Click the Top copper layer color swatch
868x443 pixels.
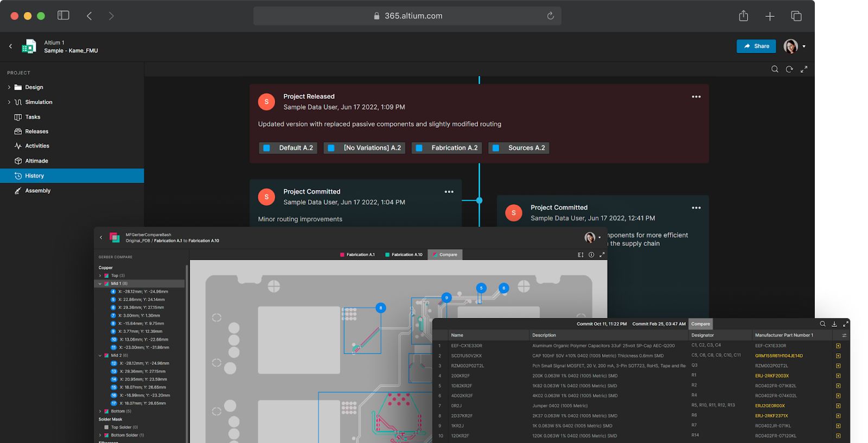tap(106, 276)
